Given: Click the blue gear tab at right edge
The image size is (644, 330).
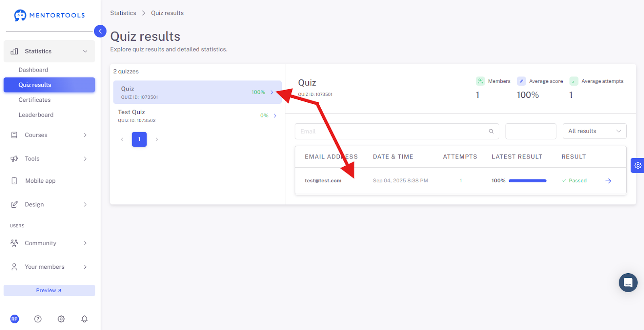Looking at the screenshot, I should pos(638,165).
